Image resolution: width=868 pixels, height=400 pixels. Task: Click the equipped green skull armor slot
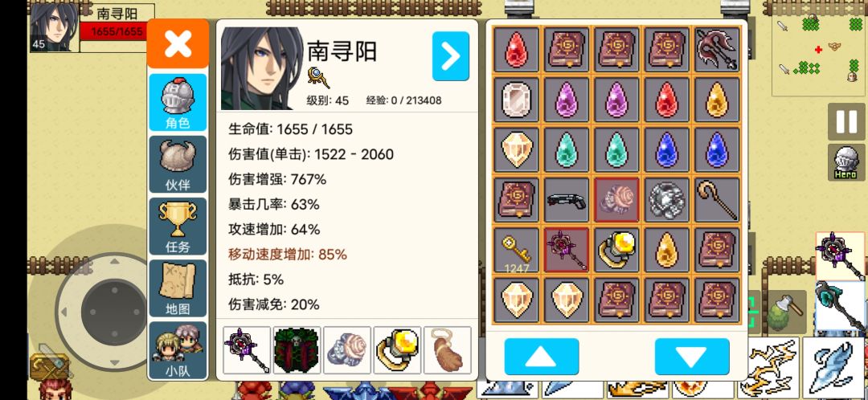click(x=297, y=350)
